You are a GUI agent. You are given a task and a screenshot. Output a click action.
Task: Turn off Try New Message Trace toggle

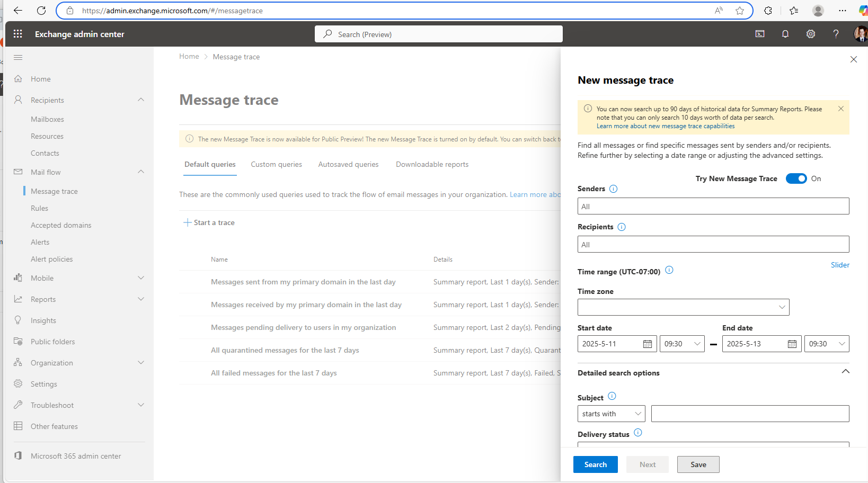tap(795, 178)
